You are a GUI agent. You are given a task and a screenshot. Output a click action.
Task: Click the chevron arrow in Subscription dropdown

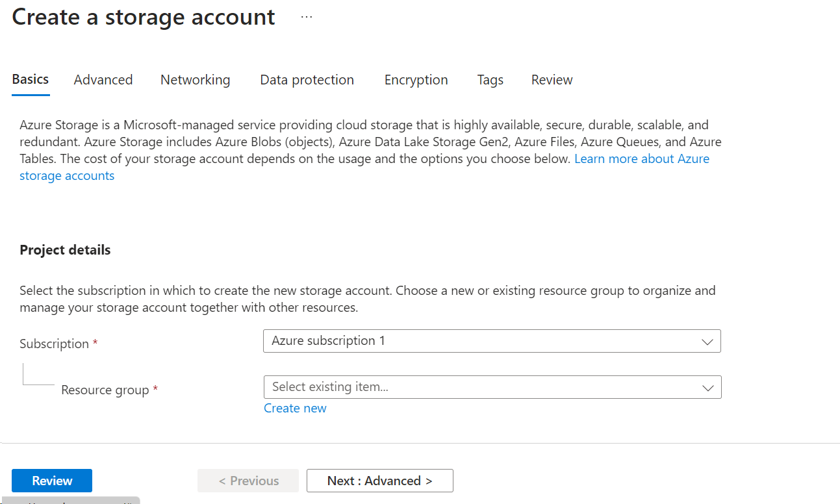pyautogui.click(x=707, y=342)
